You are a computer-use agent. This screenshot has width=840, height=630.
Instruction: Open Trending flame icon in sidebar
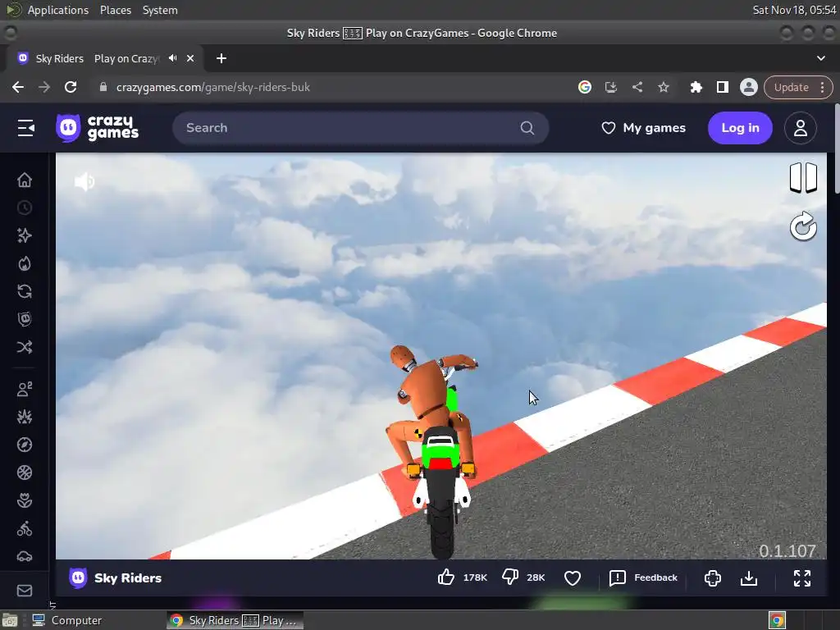[x=25, y=263]
